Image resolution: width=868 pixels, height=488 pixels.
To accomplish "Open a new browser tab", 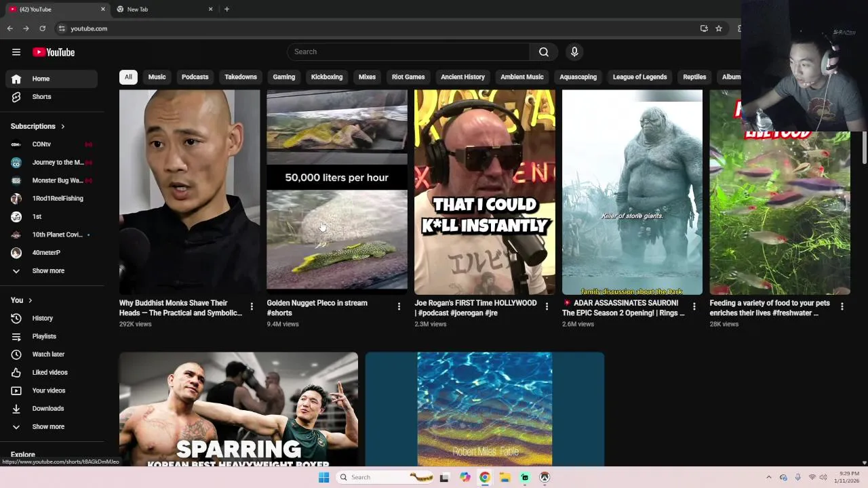I will (x=226, y=9).
